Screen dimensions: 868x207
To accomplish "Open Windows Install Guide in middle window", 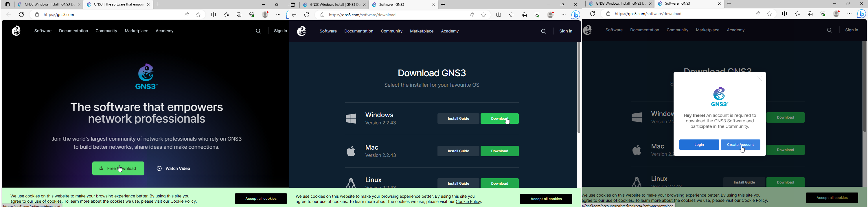I will [458, 119].
